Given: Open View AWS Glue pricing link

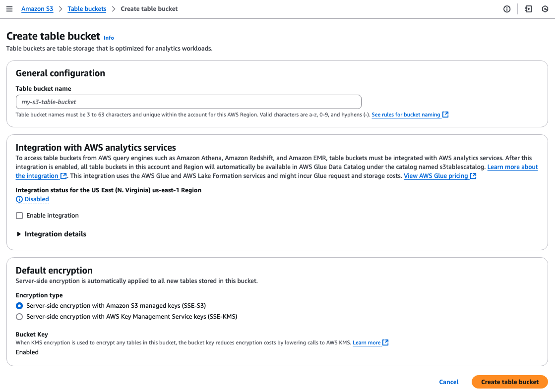Looking at the screenshot, I should (436, 176).
